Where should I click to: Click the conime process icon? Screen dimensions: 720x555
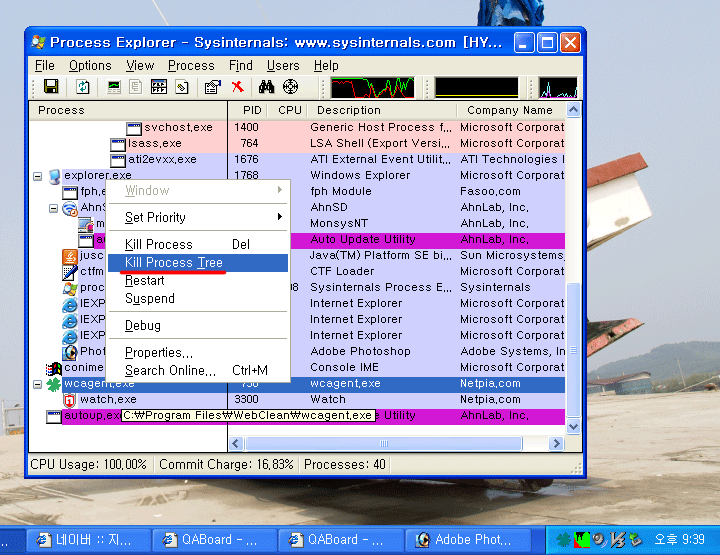(54, 368)
